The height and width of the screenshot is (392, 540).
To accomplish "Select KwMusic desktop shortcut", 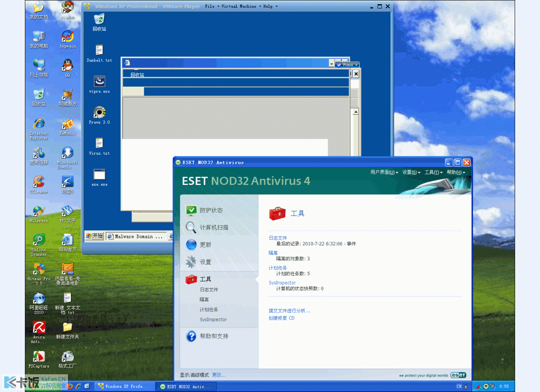I will click(67, 126).
